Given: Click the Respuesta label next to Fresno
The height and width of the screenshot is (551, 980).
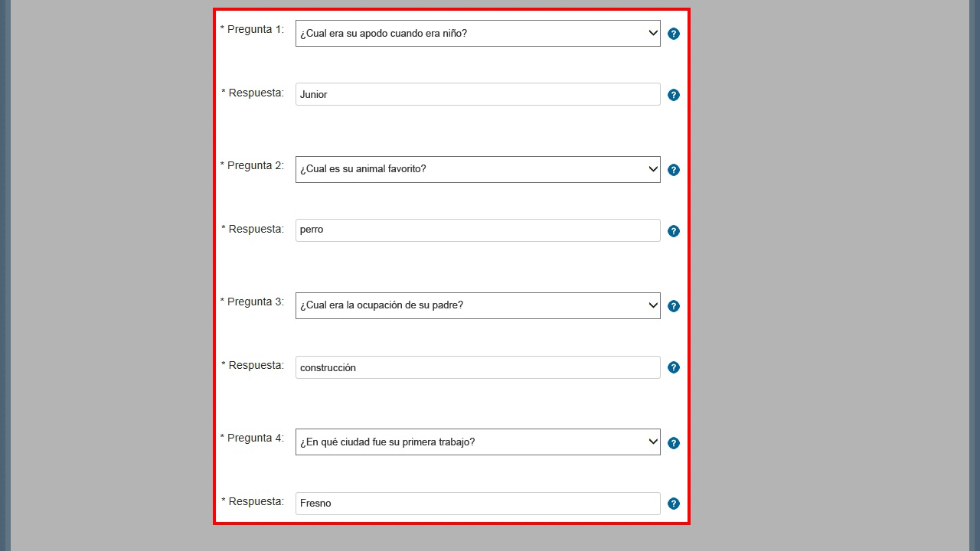Looking at the screenshot, I should 253,501.
